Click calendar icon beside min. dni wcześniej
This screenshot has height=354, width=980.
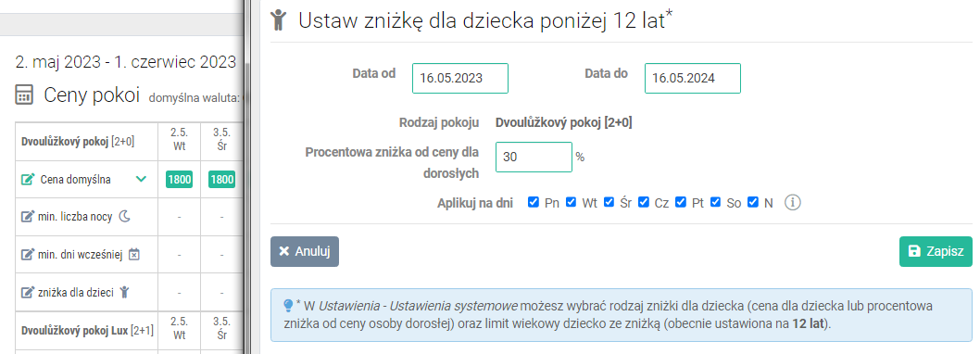click(x=133, y=255)
